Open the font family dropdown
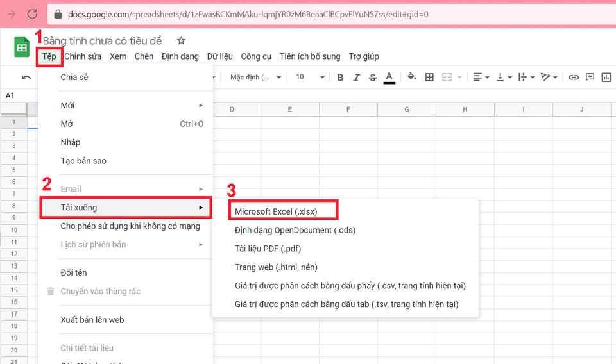616x364 pixels. coord(255,78)
